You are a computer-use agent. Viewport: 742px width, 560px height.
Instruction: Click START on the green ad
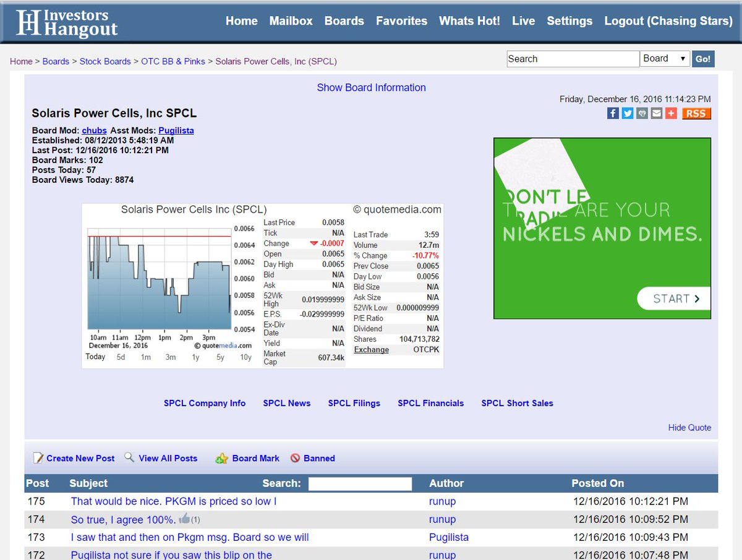tap(674, 299)
